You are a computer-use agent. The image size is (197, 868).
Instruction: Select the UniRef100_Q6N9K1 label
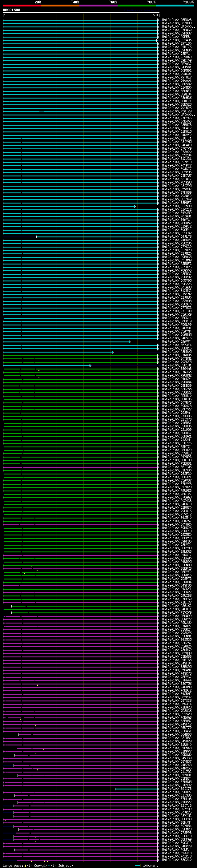(177, 437)
